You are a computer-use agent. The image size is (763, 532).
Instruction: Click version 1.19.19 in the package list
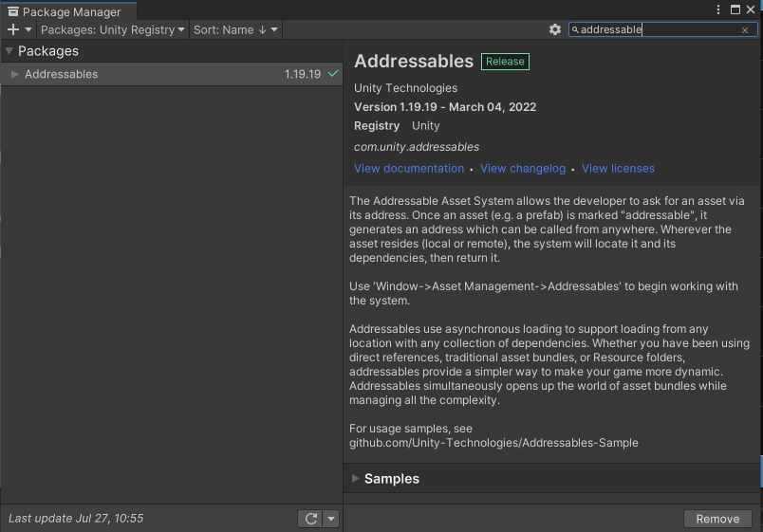pos(303,74)
